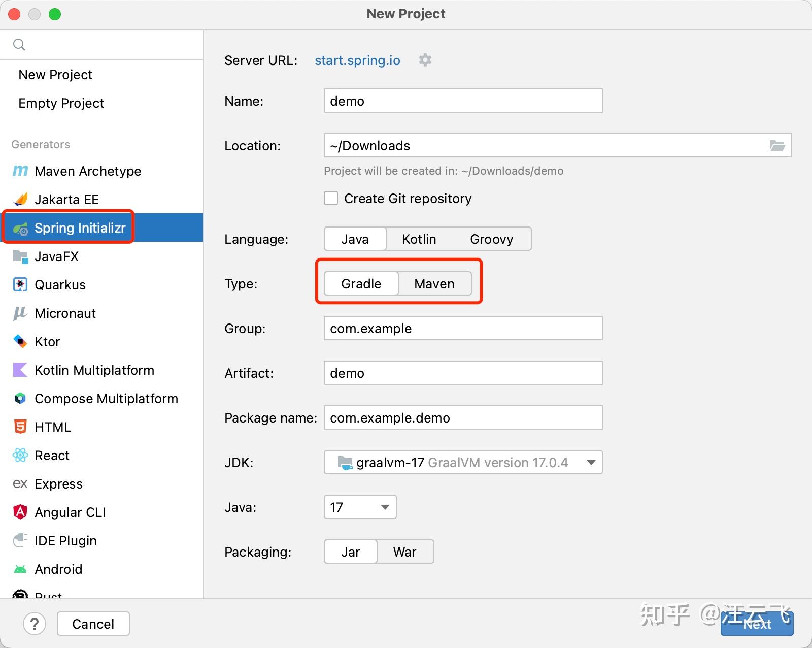Set packaging to War
This screenshot has height=648, width=812.
coord(405,552)
